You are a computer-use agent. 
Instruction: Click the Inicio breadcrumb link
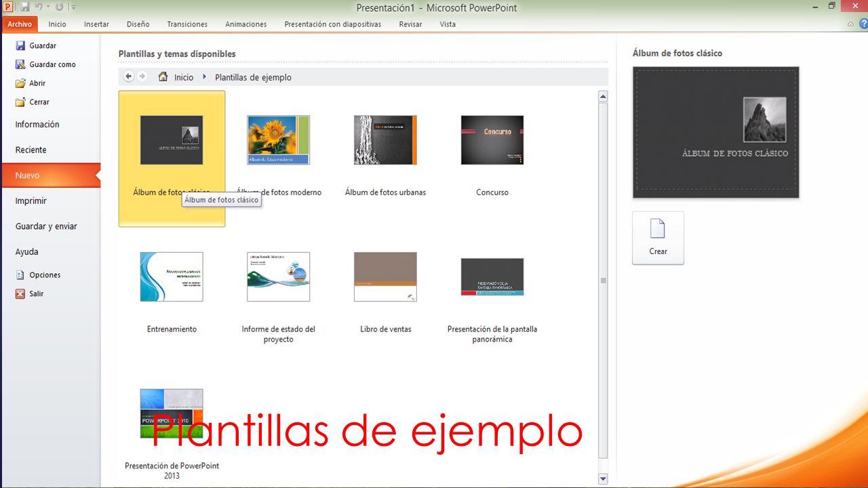click(184, 77)
